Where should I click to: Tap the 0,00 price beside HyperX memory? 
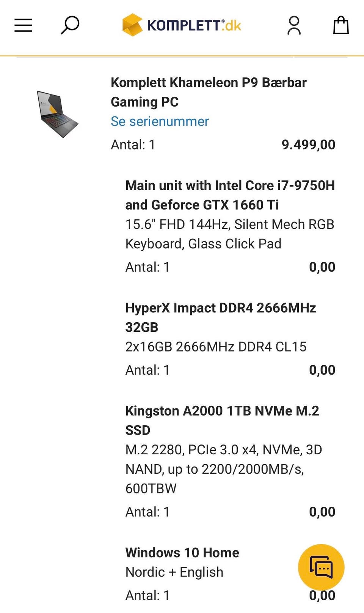[x=322, y=370]
